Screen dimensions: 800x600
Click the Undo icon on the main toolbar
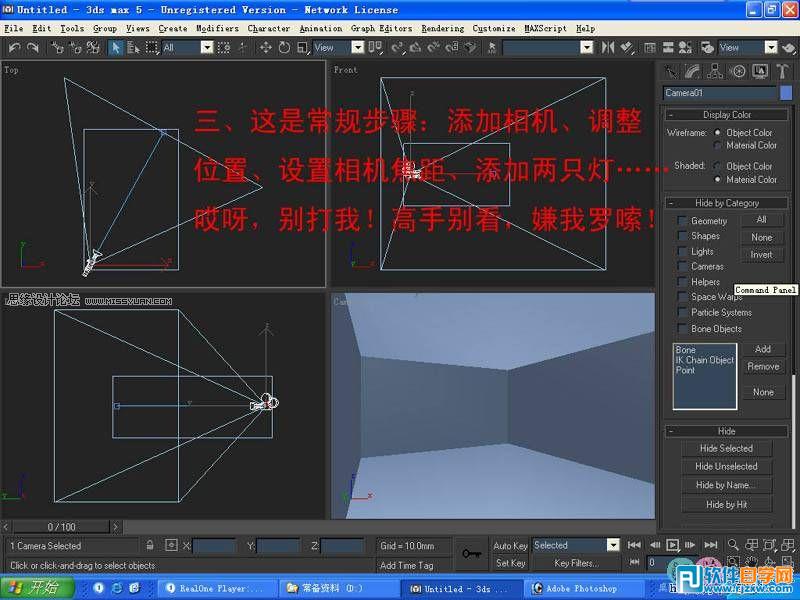15,48
